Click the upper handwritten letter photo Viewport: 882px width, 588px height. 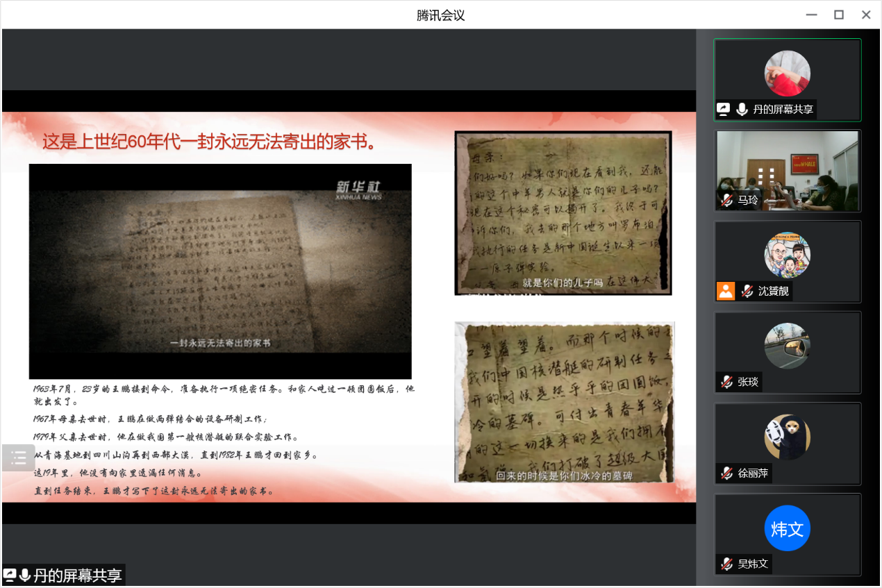[563, 212]
